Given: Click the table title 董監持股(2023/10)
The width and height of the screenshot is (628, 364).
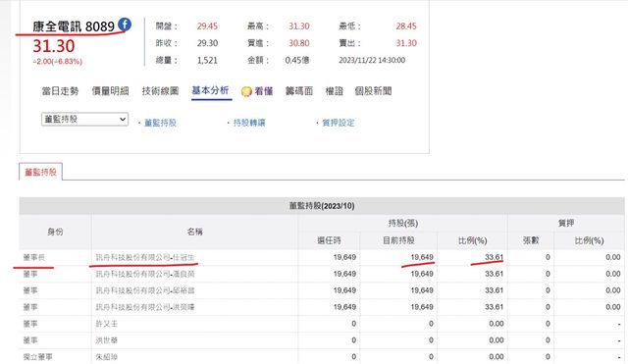Looking at the screenshot, I should [x=322, y=206].
